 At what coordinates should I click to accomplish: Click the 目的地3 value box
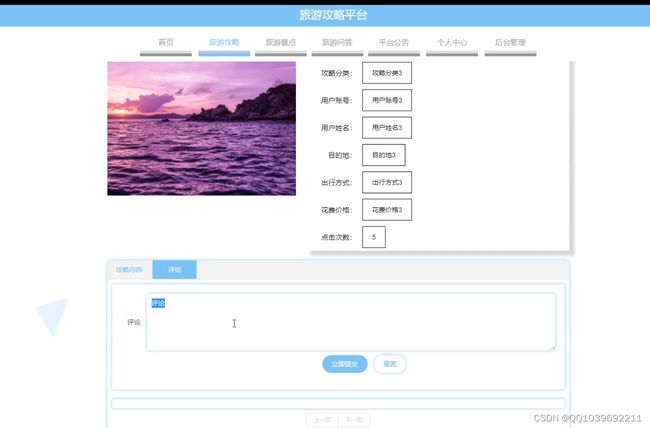point(384,155)
